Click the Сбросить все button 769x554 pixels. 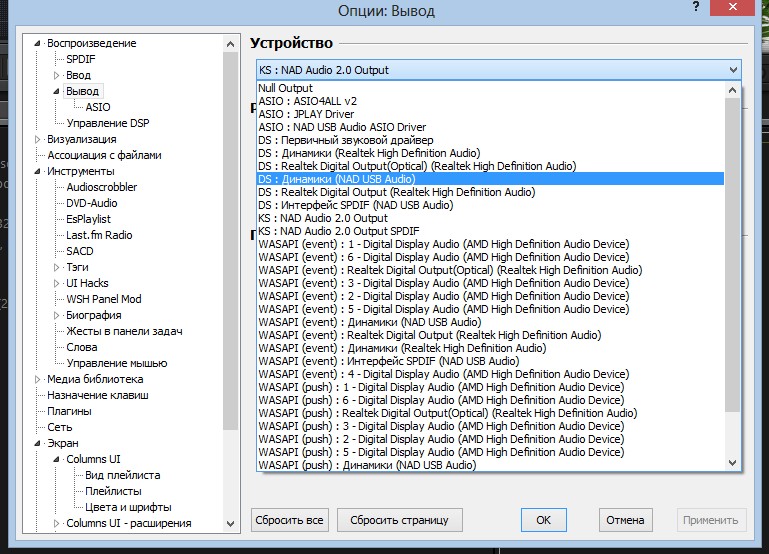point(289,520)
